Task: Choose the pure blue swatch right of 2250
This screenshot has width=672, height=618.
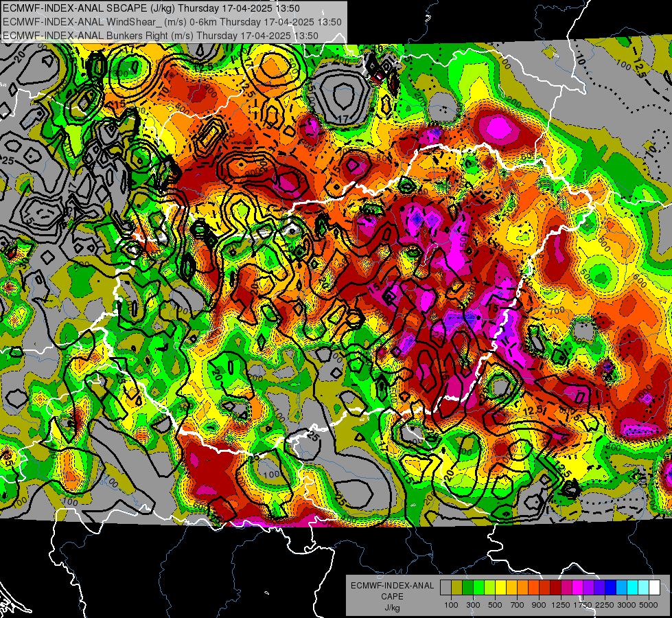Action: [611, 587]
